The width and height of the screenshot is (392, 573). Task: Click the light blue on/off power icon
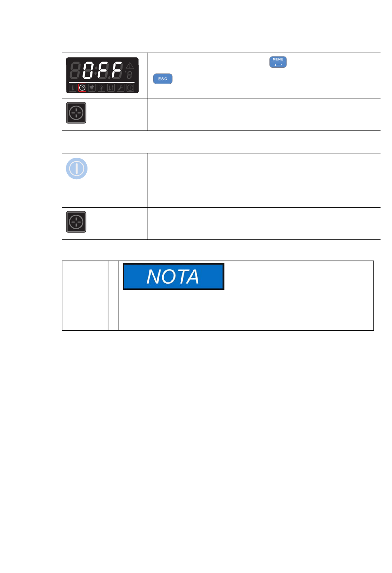click(77, 168)
